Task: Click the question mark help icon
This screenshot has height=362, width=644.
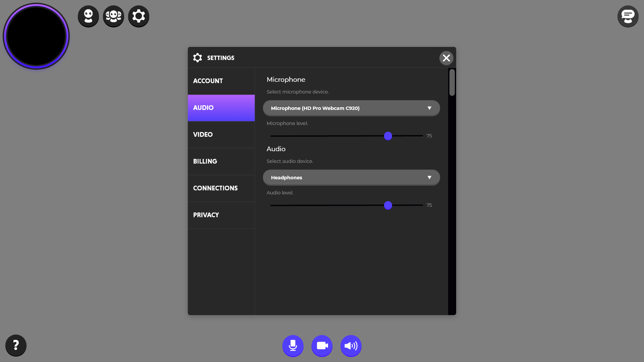Action: (x=16, y=345)
